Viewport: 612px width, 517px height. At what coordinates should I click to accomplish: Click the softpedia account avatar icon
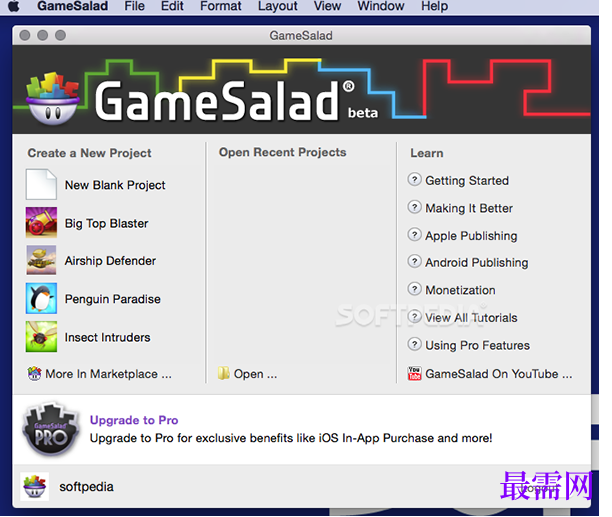point(35,486)
